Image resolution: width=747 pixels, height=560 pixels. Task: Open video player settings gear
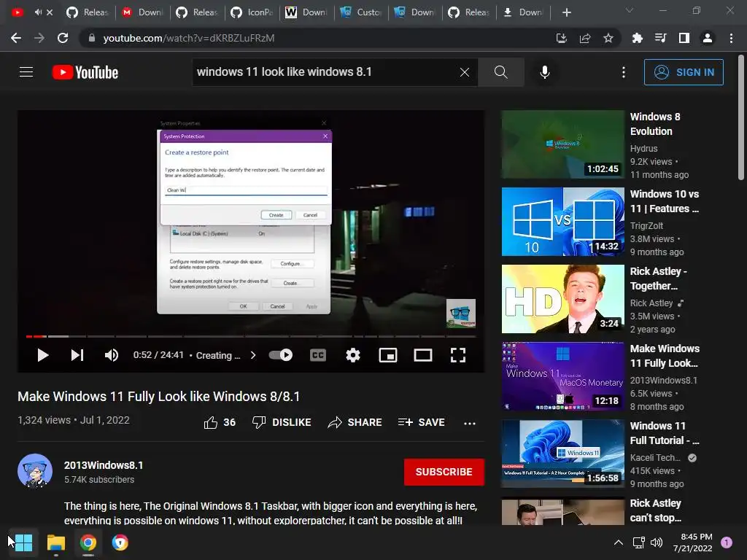coord(353,355)
